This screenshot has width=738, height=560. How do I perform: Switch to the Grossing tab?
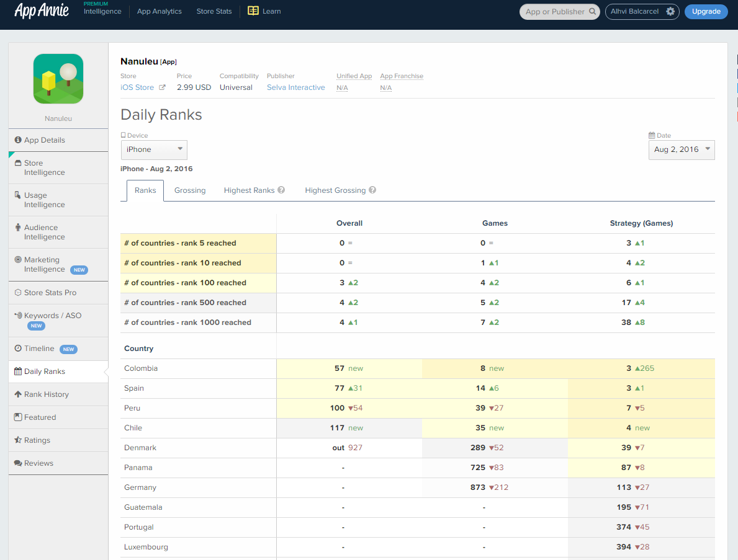(190, 190)
